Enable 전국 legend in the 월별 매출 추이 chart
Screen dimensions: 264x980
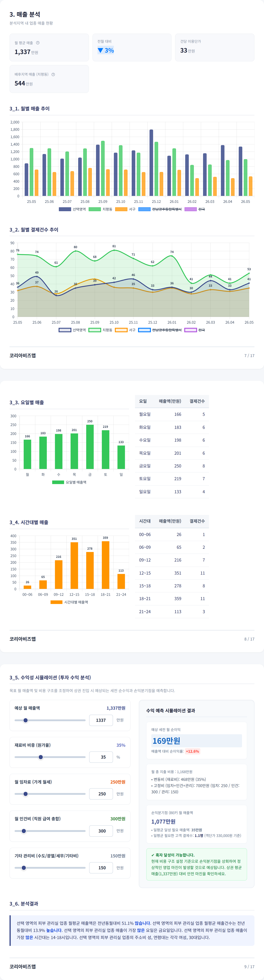point(195,209)
